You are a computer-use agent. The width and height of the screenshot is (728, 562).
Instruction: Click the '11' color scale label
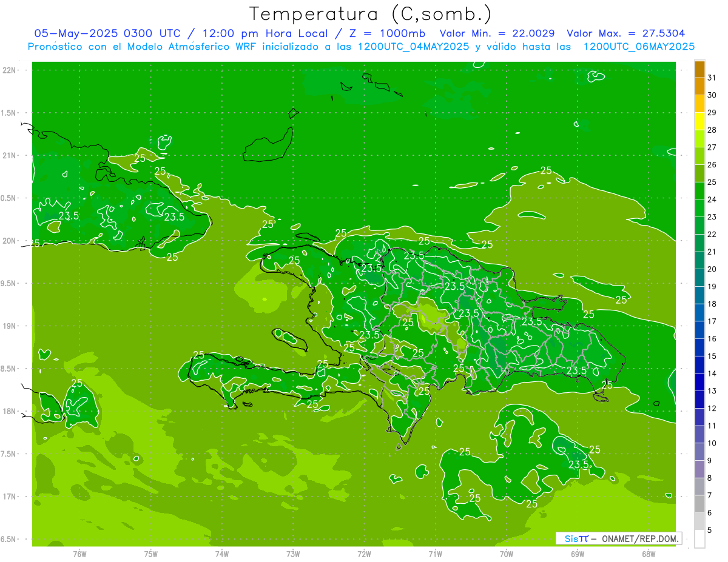712,426
